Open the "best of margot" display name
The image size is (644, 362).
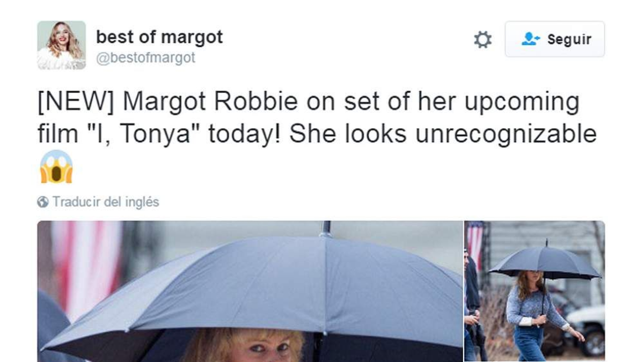click(x=159, y=37)
